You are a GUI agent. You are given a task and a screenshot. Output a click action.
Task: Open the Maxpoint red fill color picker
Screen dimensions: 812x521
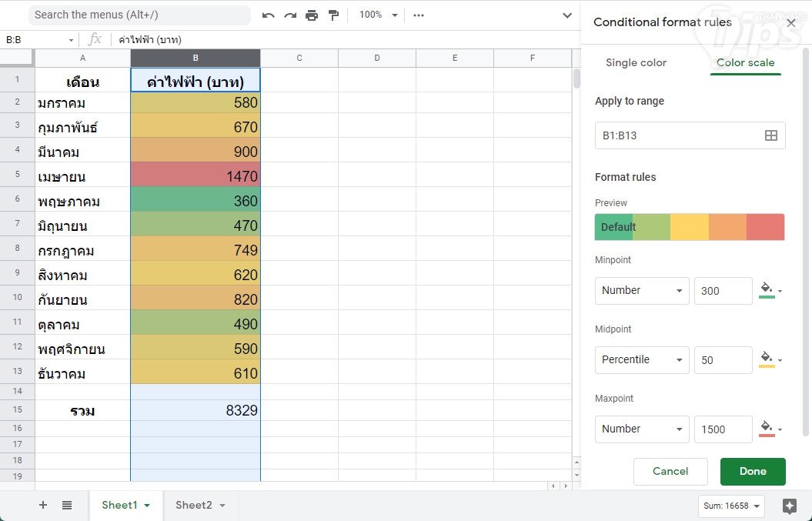pos(770,429)
